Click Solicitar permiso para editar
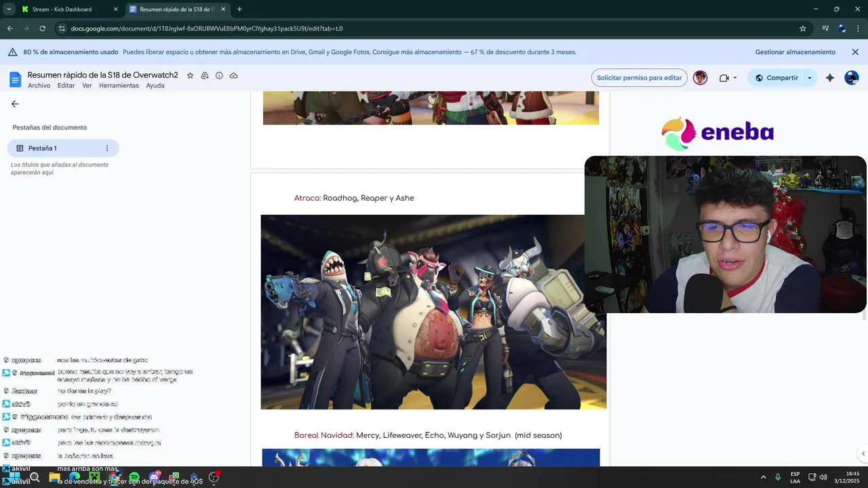868x488 pixels. [x=639, y=78]
